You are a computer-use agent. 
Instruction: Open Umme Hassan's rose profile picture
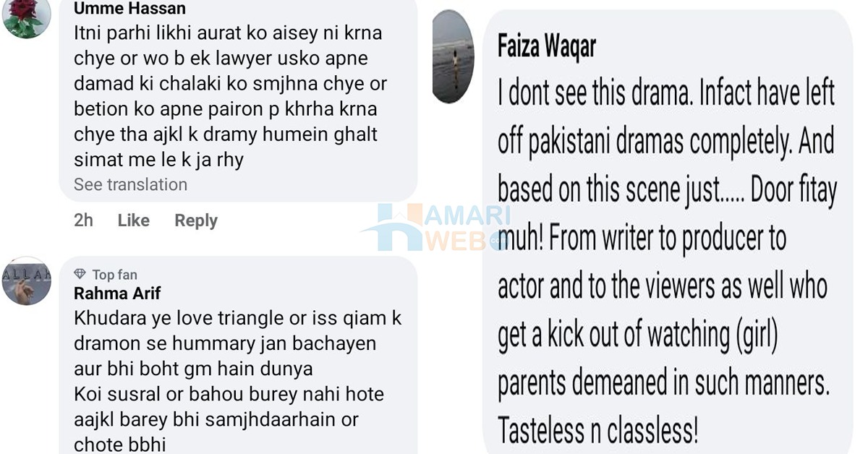click(x=27, y=16)
